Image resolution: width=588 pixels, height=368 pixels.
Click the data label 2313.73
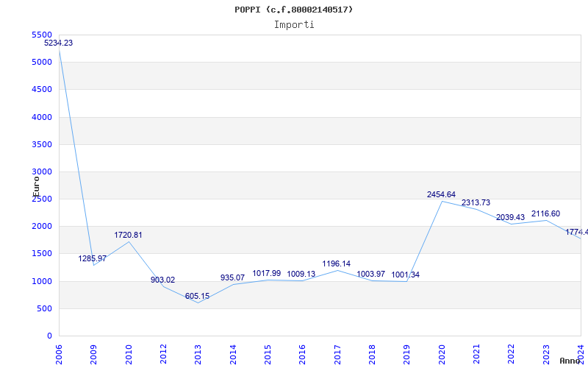coord(476,203)
